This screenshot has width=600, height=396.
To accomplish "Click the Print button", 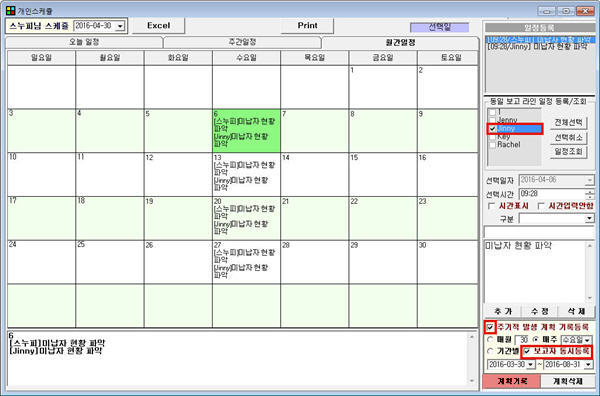I will click(307, 26).
